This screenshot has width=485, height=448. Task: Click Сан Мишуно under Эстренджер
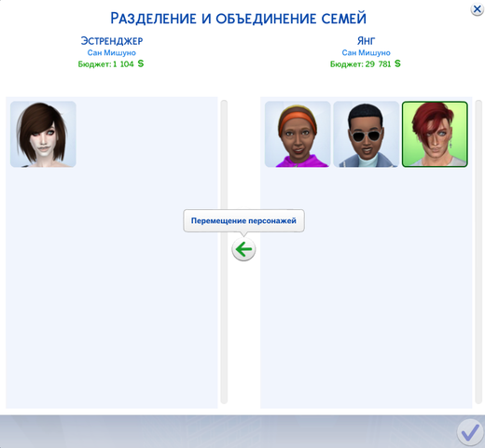112,52
